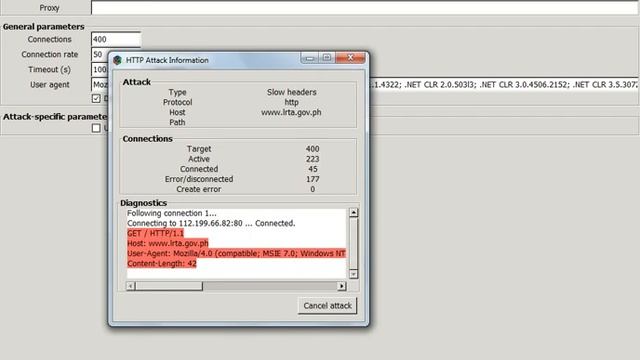Click the Timeout field showing 100

coord(99,69)
